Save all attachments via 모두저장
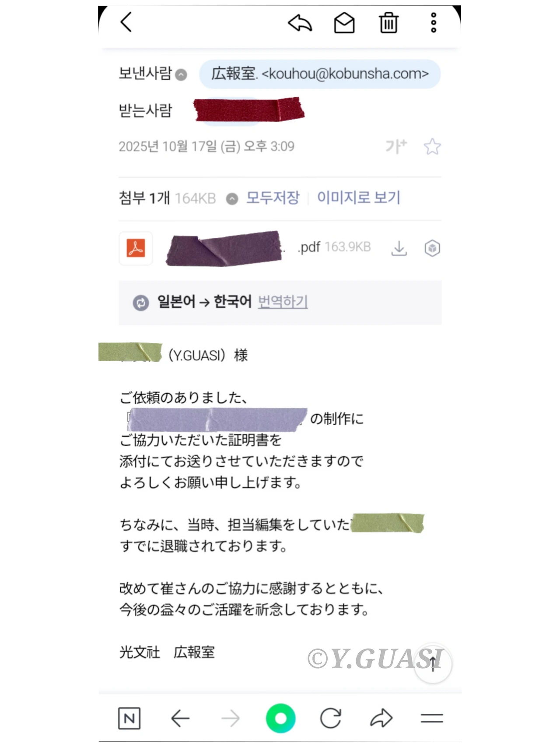The image size is (560, 747). (x=273, y=198)
